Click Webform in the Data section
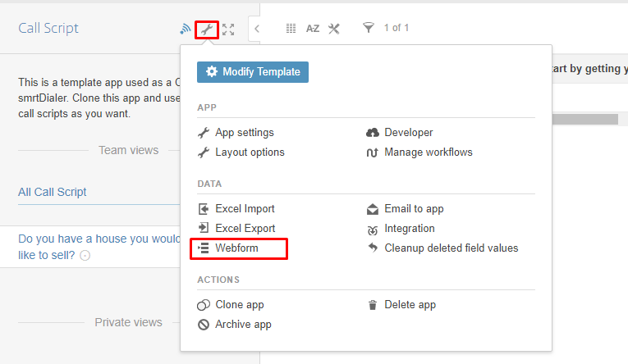 click(236, 248)
